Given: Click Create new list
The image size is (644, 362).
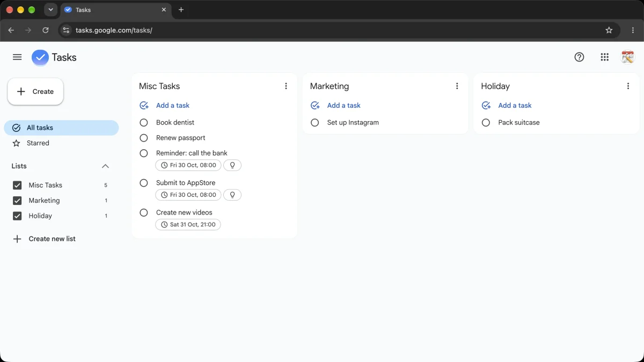Looking at the screenshot, I should point(44,239).
